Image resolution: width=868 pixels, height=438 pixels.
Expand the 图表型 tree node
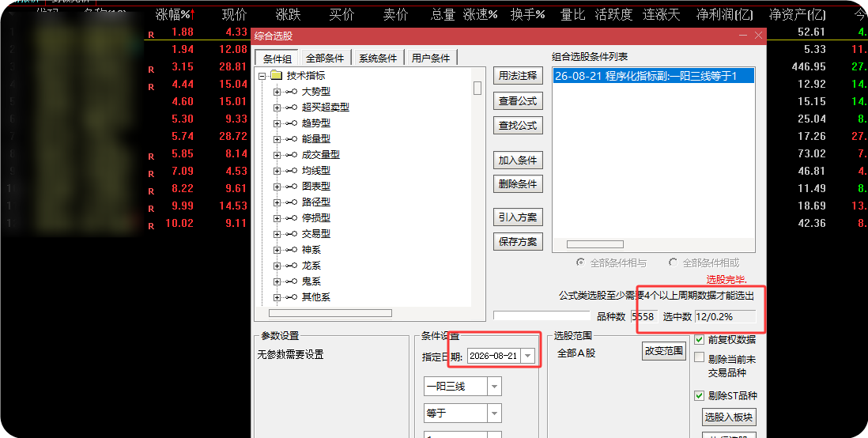(277, 187)
